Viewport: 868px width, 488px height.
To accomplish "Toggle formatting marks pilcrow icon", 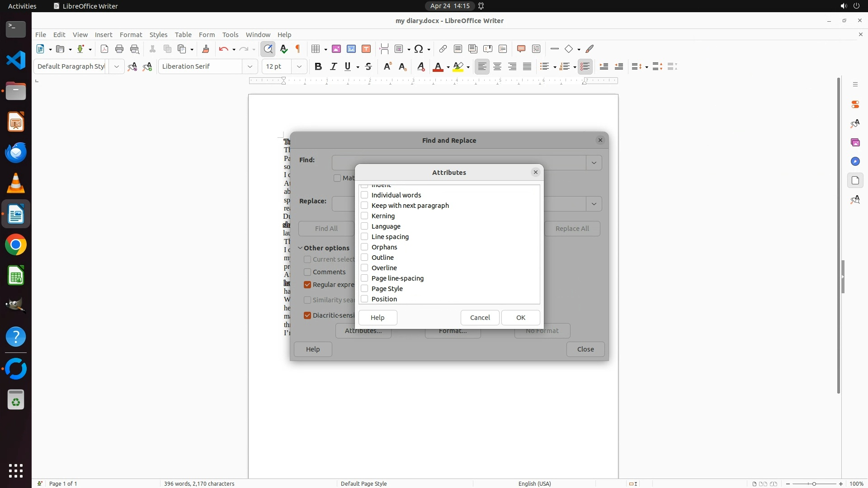I will coord(298,49).
